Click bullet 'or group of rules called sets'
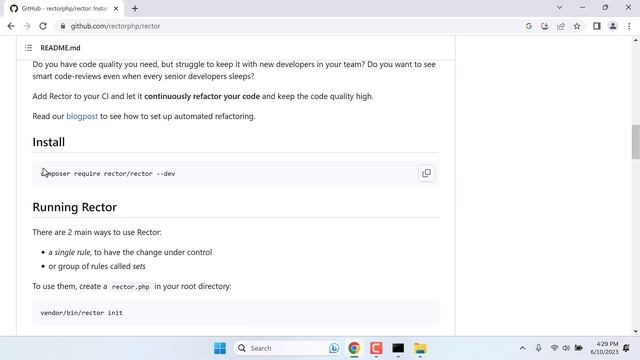 click(x=97, y=266)
